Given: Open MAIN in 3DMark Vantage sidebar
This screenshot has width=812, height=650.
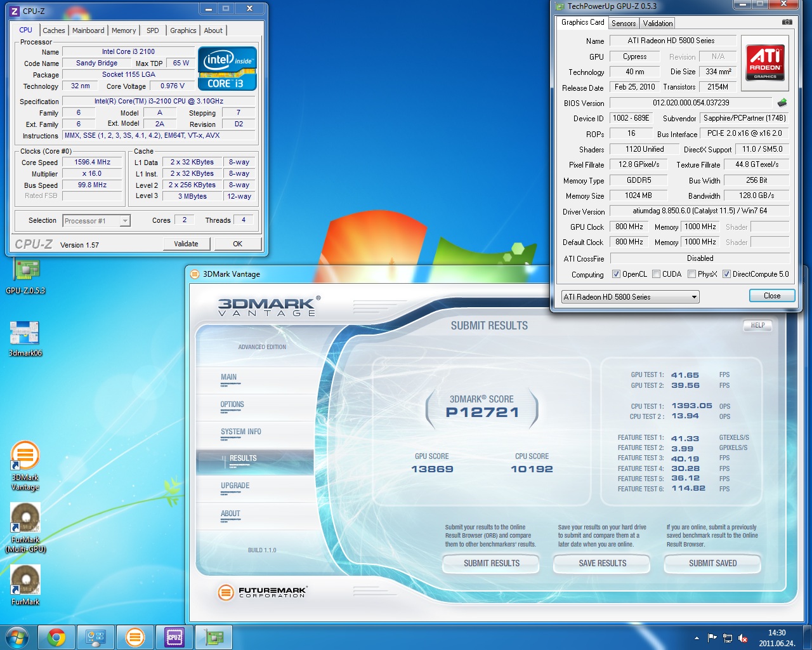Looking at the screenshot, I should (255, 380).
